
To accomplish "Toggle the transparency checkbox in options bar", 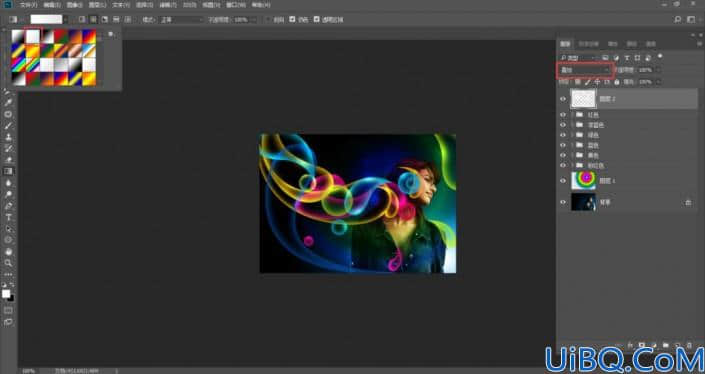I will [x=317, y=20].
